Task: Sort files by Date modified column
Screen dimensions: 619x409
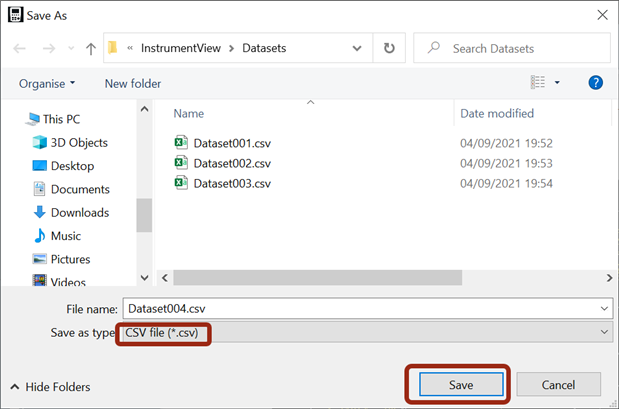Action: (497, 114)
